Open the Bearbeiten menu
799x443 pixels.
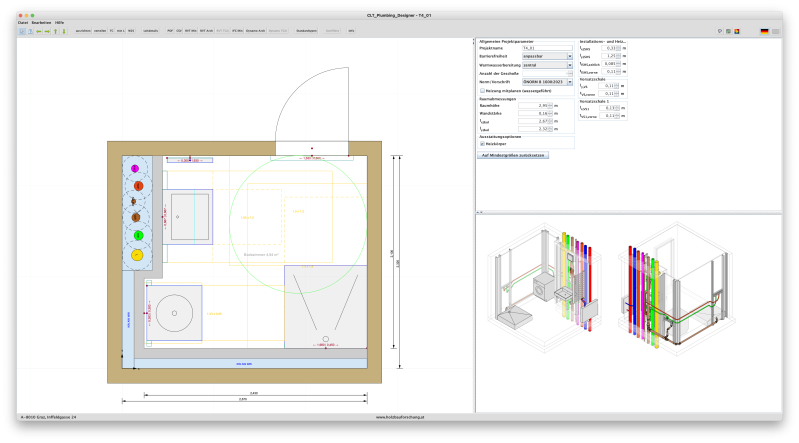tap(41, 21)
